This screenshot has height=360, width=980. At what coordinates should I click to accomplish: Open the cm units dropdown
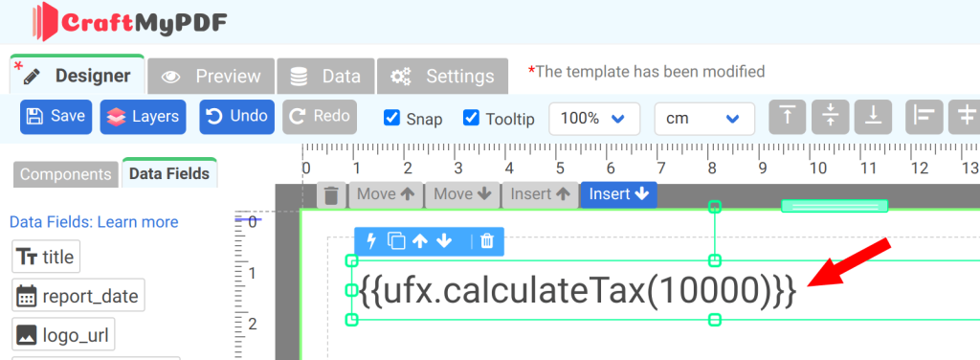coord(704,118)
